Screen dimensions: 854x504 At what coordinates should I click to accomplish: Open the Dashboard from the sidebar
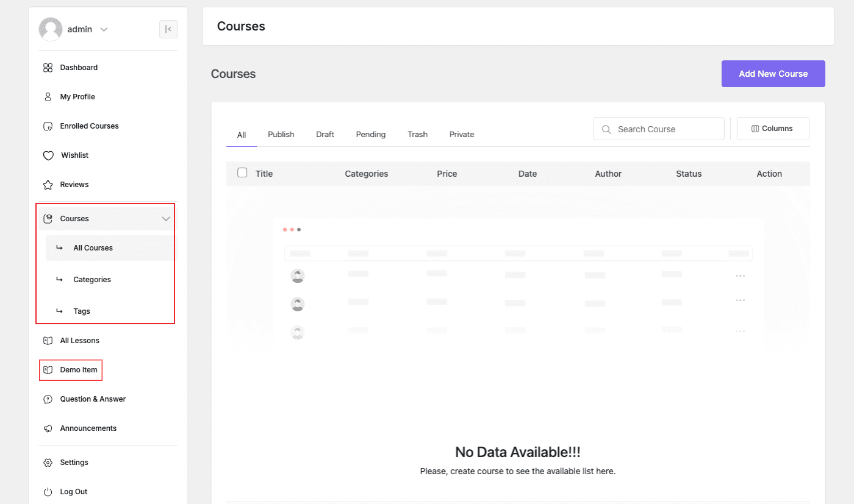tap(79, 67)
